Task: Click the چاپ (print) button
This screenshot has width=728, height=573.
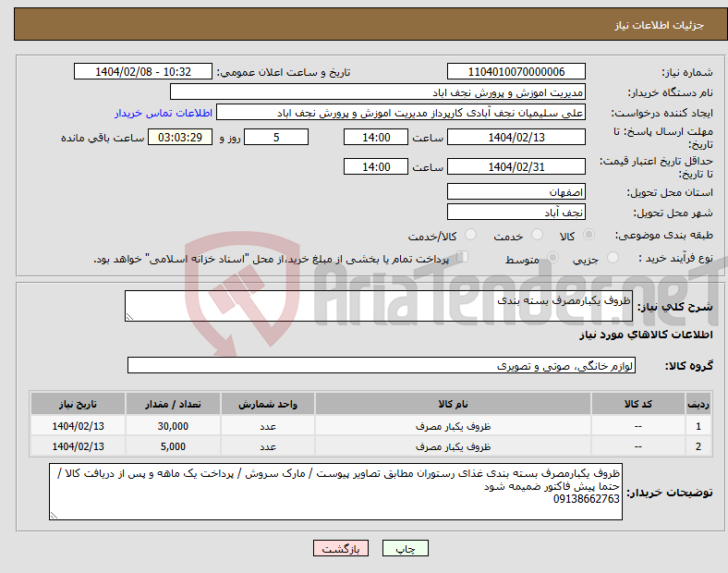Action: tap(405, 548)
